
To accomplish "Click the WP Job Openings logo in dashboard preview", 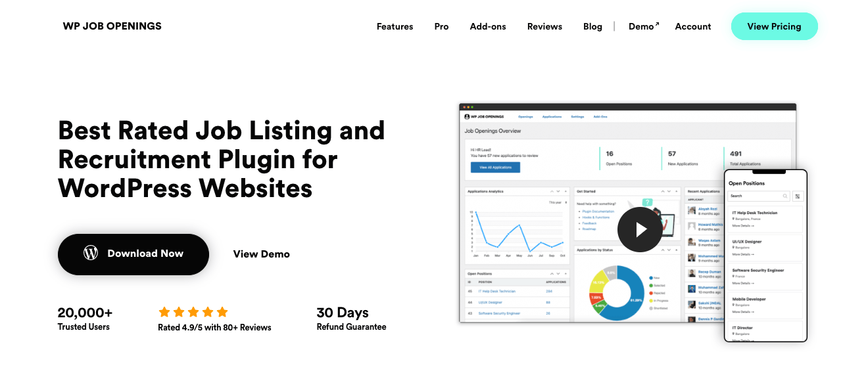I will click(x=483, y=116).
